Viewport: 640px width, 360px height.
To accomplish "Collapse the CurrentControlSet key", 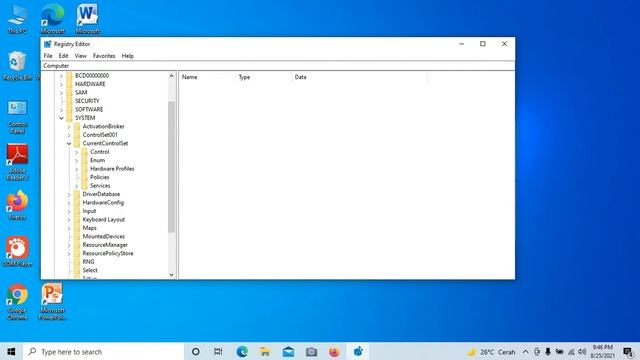I will pyautogui.click(x=69, y=143).
